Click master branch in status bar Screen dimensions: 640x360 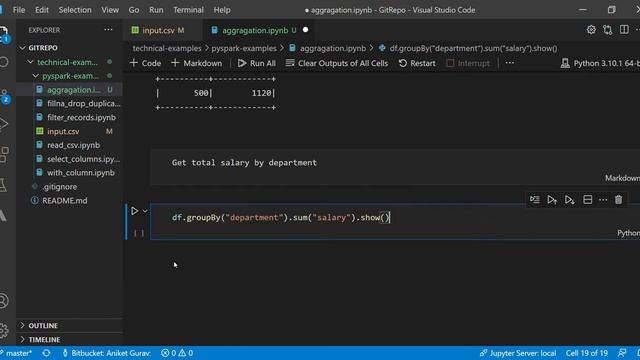(16, 353)
